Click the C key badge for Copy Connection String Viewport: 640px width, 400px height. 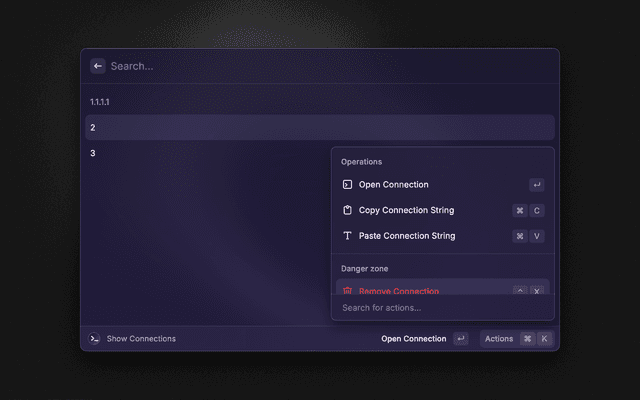tap(537, 211)
